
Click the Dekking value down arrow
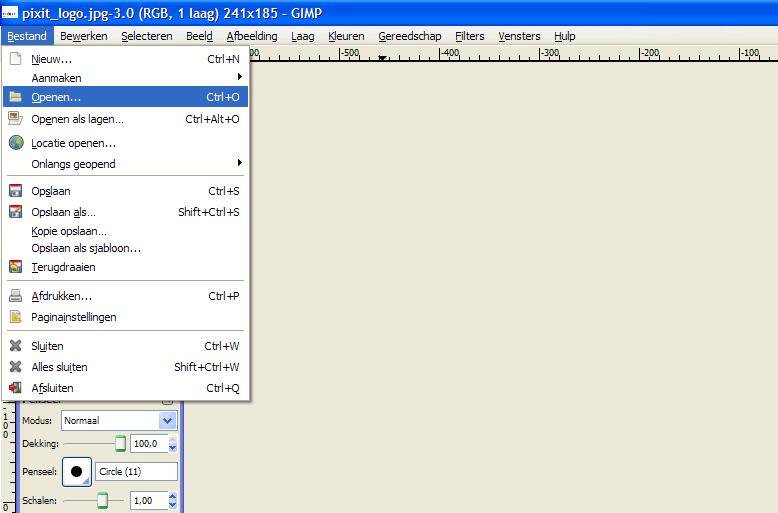tap(173, 448)
